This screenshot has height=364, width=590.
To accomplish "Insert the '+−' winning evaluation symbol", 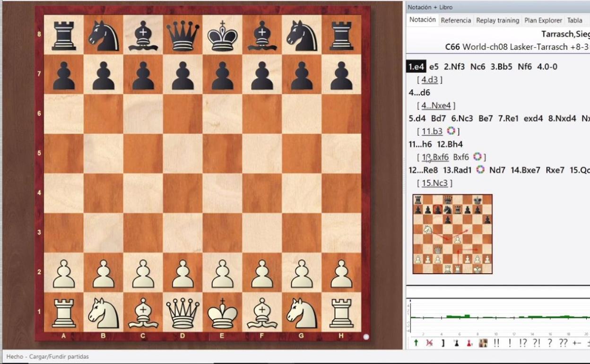I will tap(577, 343).
